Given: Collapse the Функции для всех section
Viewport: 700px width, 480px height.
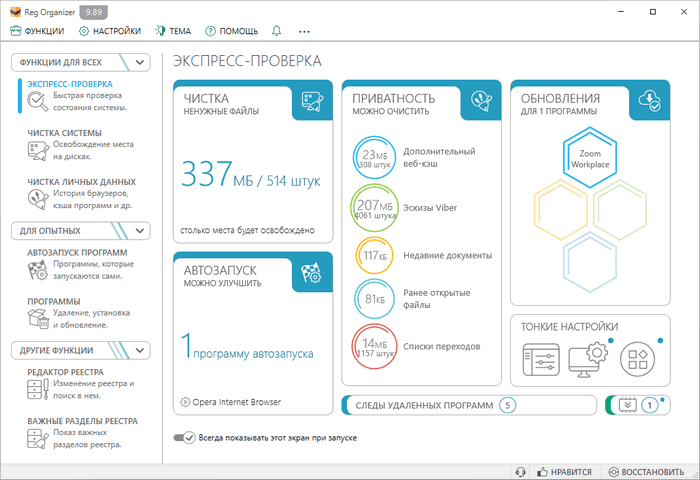Looking at the screenshot, I should tap(141, 62).
